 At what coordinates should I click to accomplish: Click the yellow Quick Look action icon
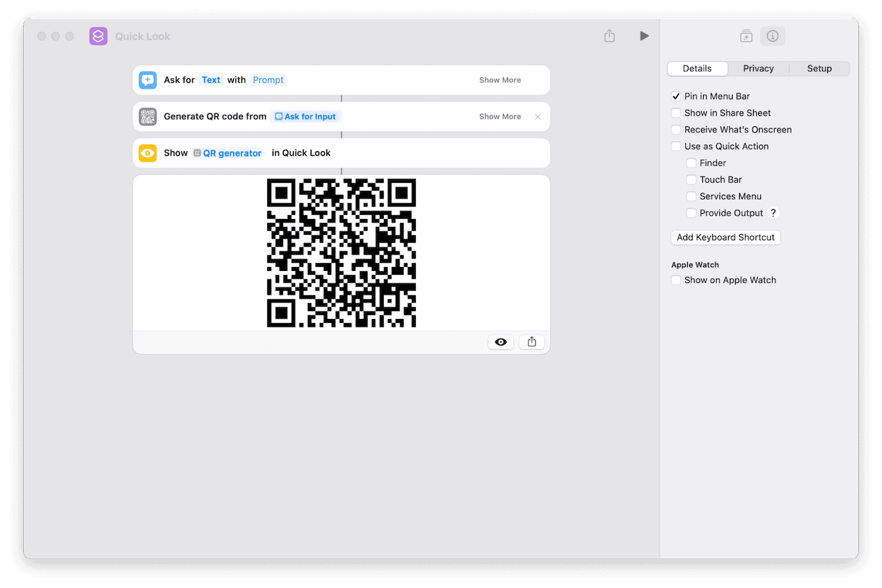tap(147, 153)
